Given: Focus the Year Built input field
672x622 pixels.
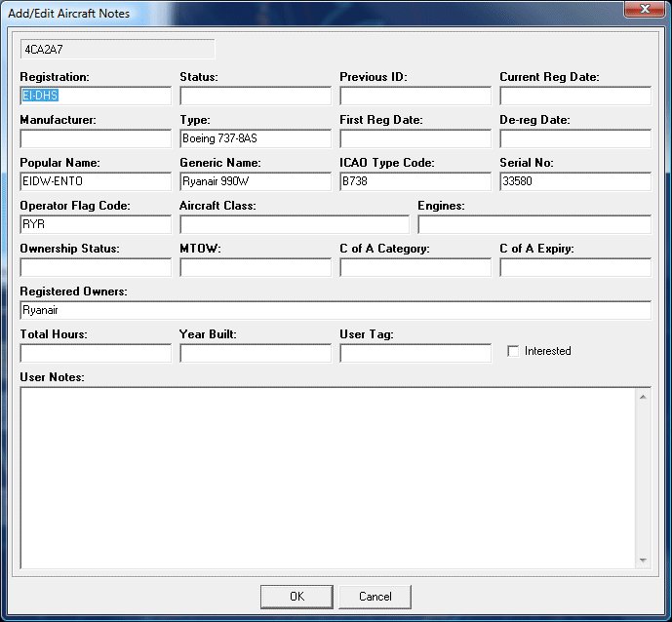Looking at the screenshot, I should [256, 353].
